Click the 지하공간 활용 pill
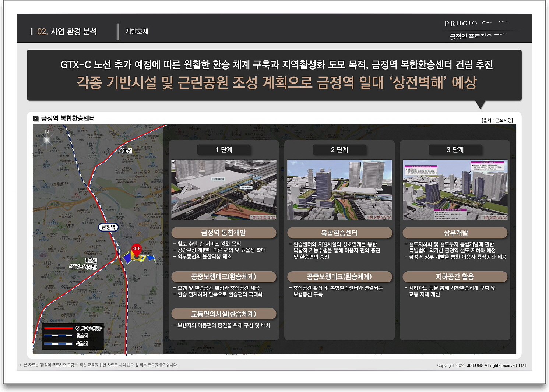This screenshot has width=549, height=392. tap(455, 276)
